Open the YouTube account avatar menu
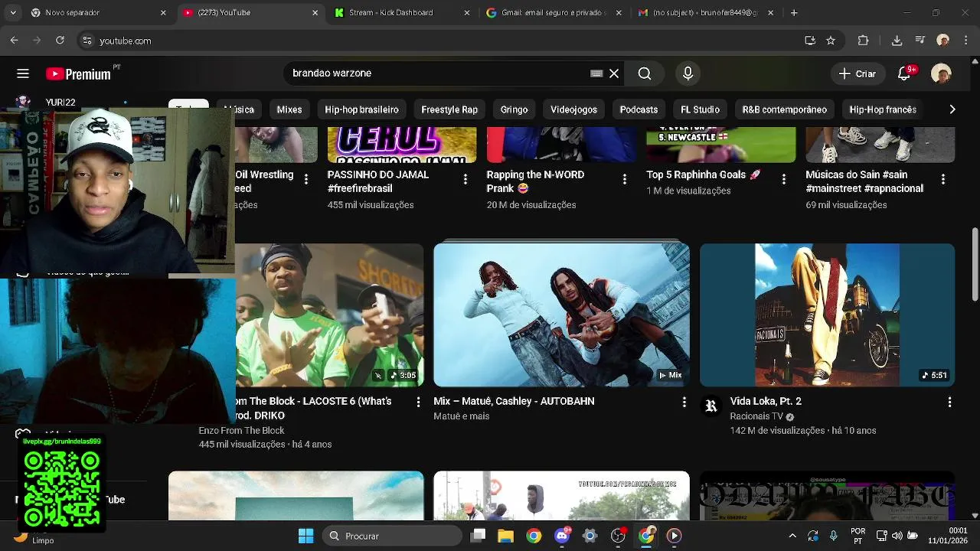 [941, 73]
